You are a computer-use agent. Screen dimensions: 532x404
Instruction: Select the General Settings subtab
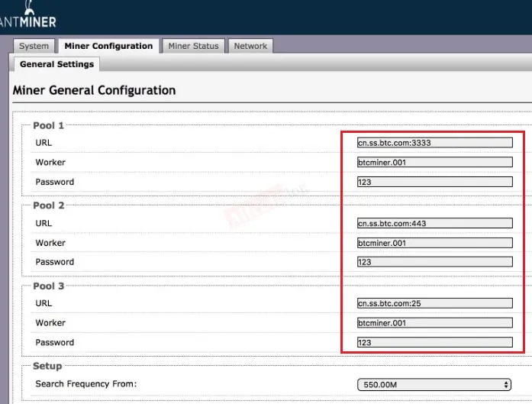coord(56,64)
